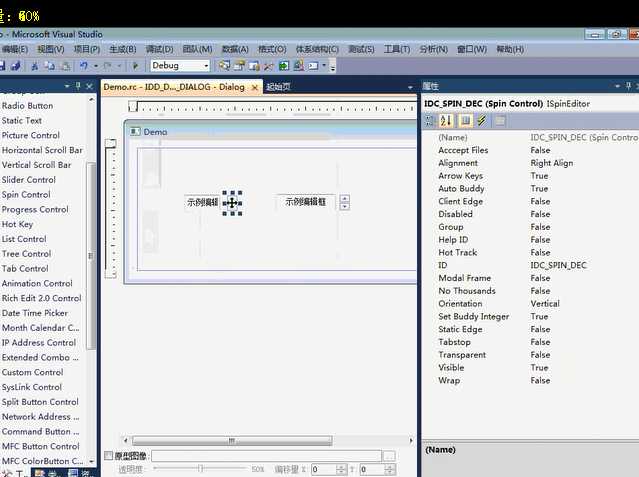Image resolution: width=639 pixels, height=477 pixels.
Task: Click the Cut scissors toolbar icon
Action: point(35,66)
